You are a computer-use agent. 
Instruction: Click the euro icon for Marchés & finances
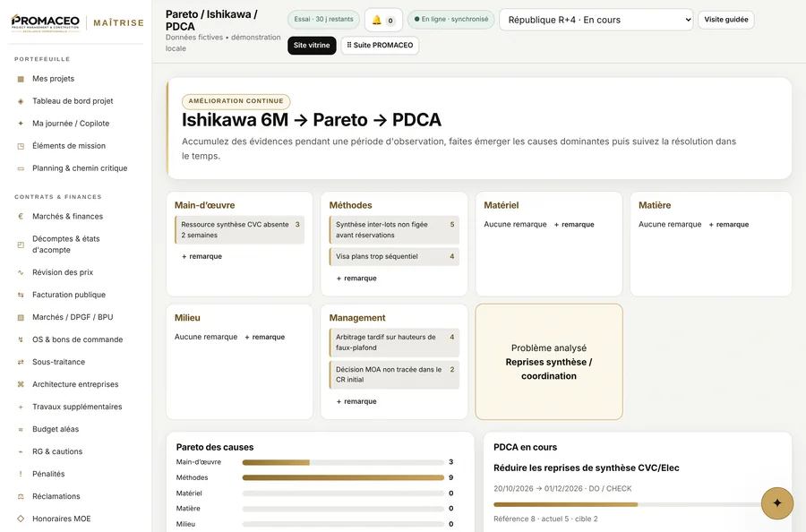tap(21, 217)
